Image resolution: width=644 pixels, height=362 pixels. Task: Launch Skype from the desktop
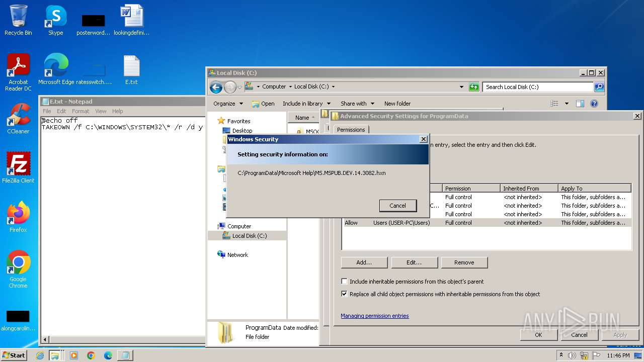(x=55, y=20)
